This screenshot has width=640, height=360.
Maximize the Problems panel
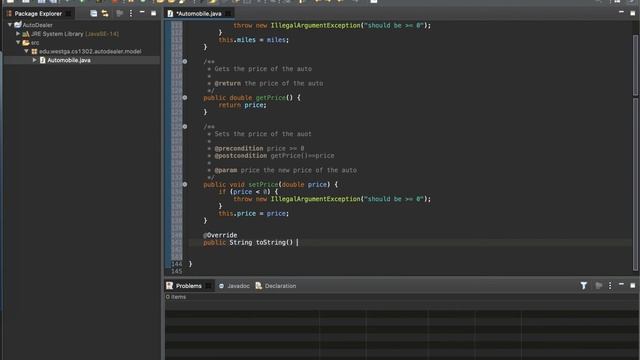(633, 285)
